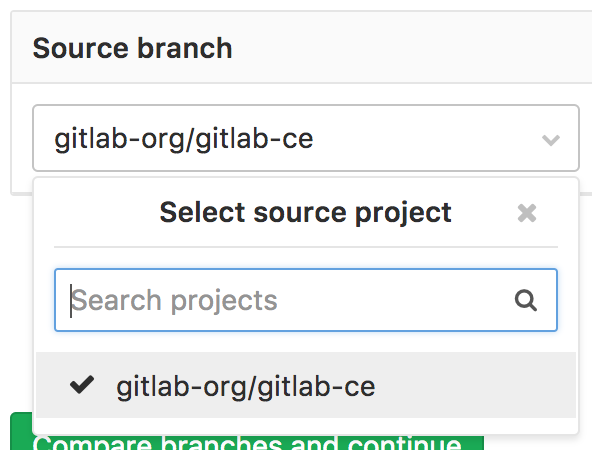Choose the highlighted project row in the dropdown
592x450 pixels.
point(306,385)
